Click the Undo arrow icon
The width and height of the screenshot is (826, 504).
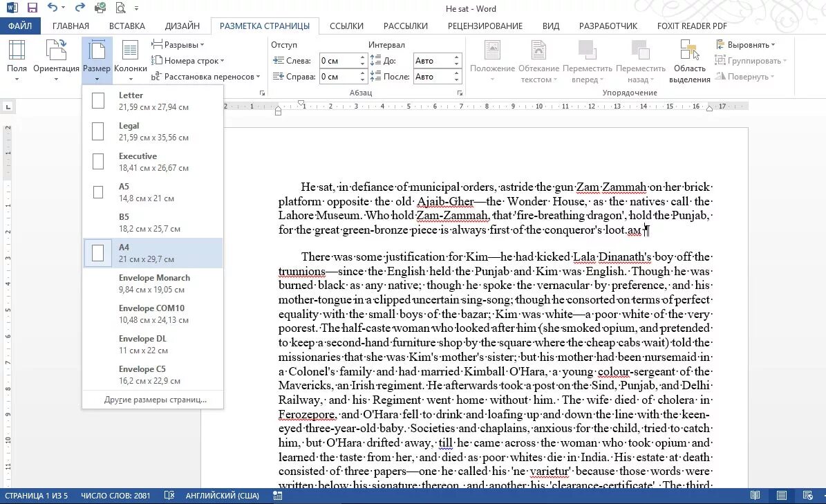coord(53,8)
